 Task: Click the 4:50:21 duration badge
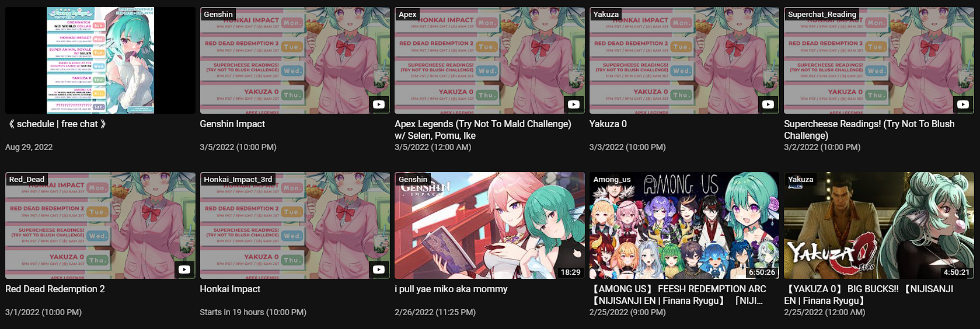point(957,272)
